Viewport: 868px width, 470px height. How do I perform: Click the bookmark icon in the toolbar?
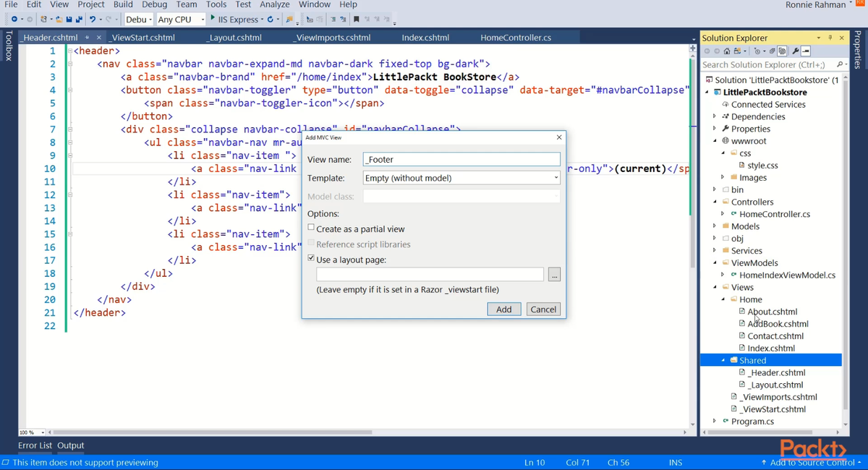(356, 20)
